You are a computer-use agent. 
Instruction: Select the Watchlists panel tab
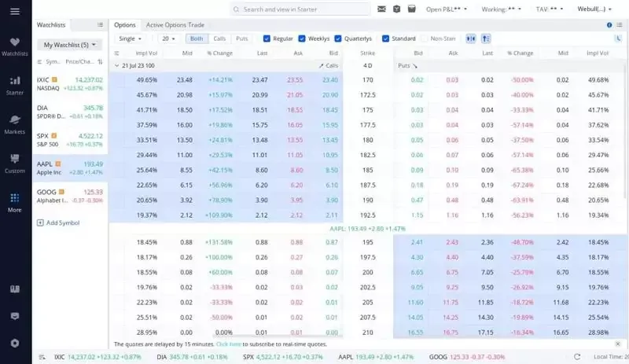point(51,25)
